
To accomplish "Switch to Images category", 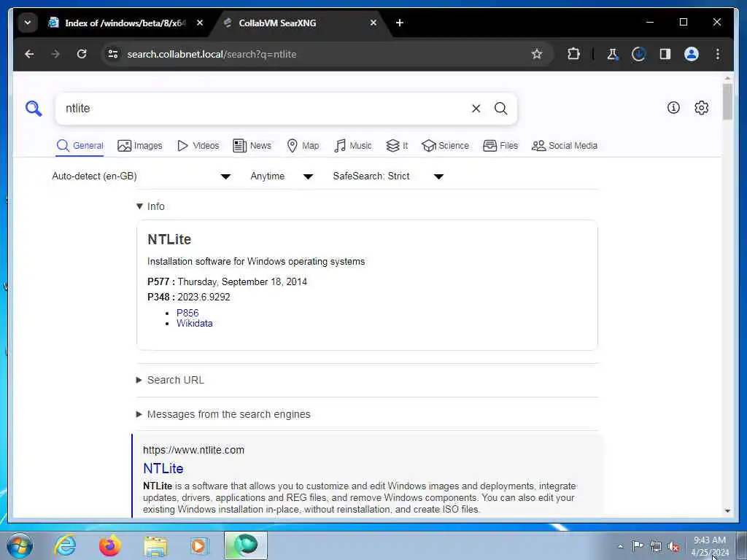I will pyautogui.click(x=139, y=146).
